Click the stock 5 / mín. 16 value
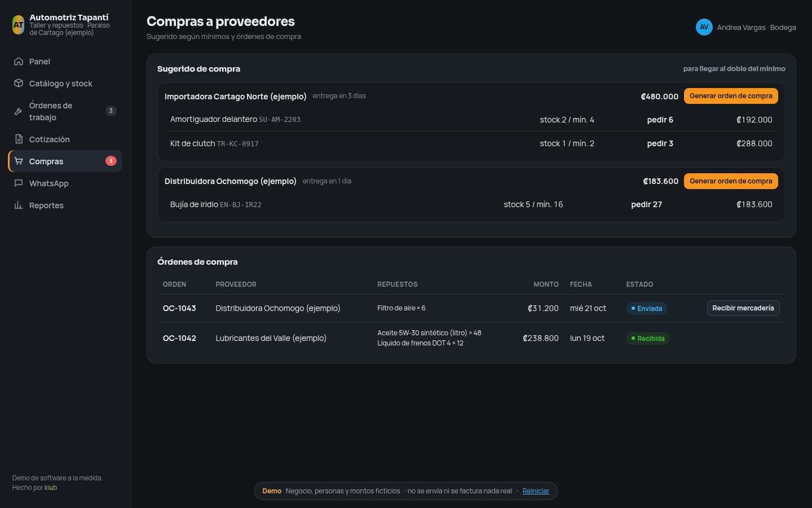812x508 pixels. (x=533, y=204)
